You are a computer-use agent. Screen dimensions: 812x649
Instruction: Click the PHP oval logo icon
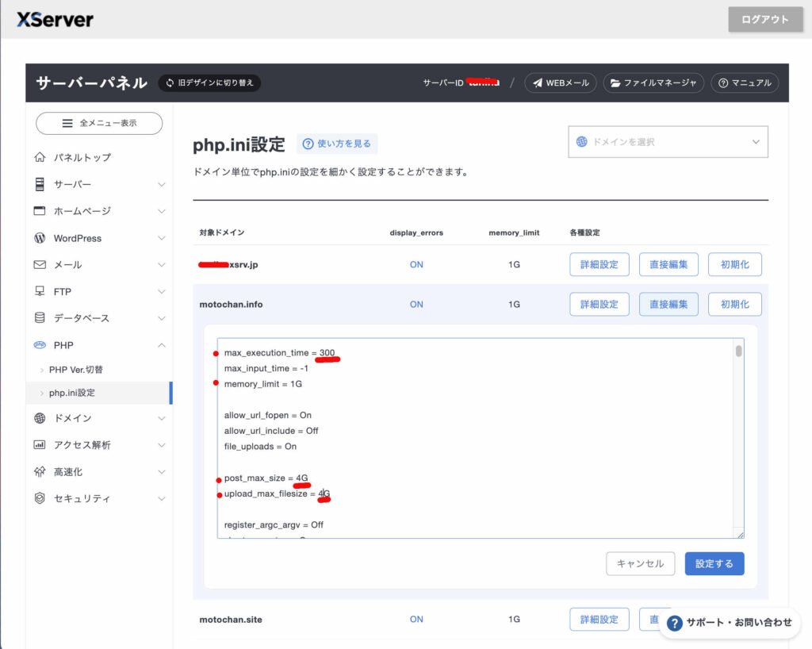40,345
